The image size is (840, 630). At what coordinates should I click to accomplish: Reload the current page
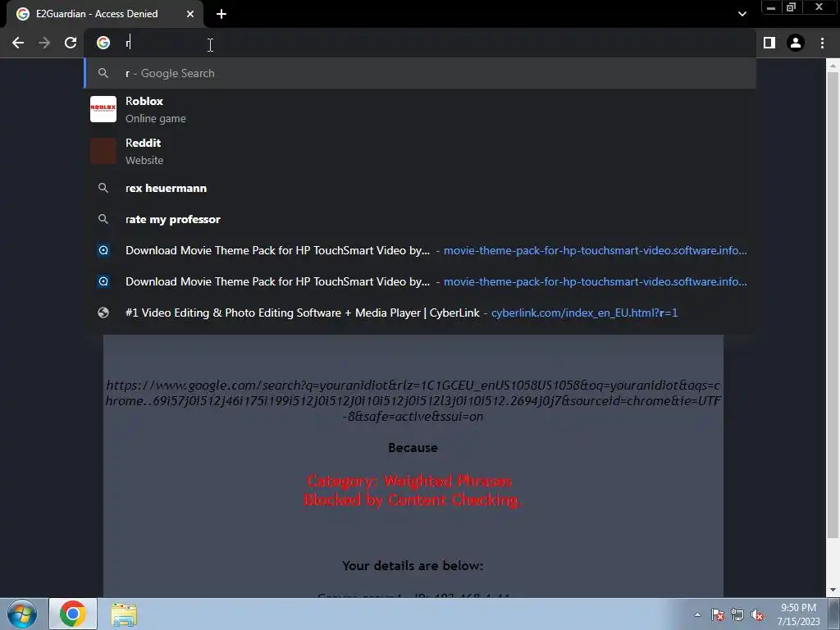[x=71, y=43]
